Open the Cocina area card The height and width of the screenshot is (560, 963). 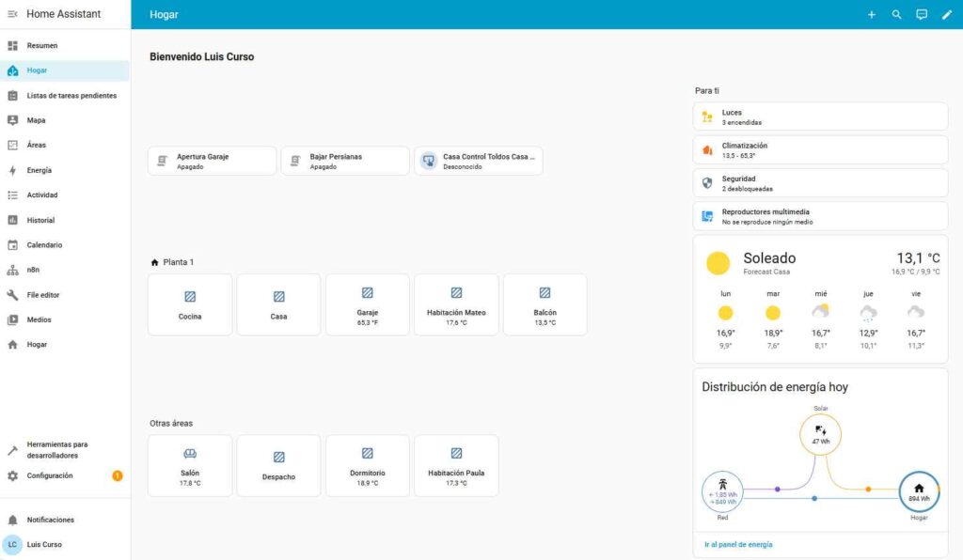pyautogui.click(x=189, y=304)
